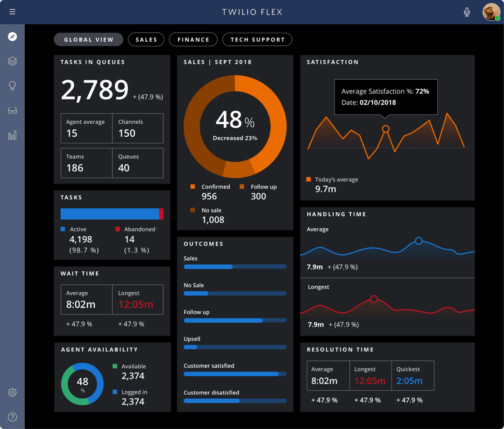
Task: Open the layers panel from the sidebar
Action: [12, 61]
